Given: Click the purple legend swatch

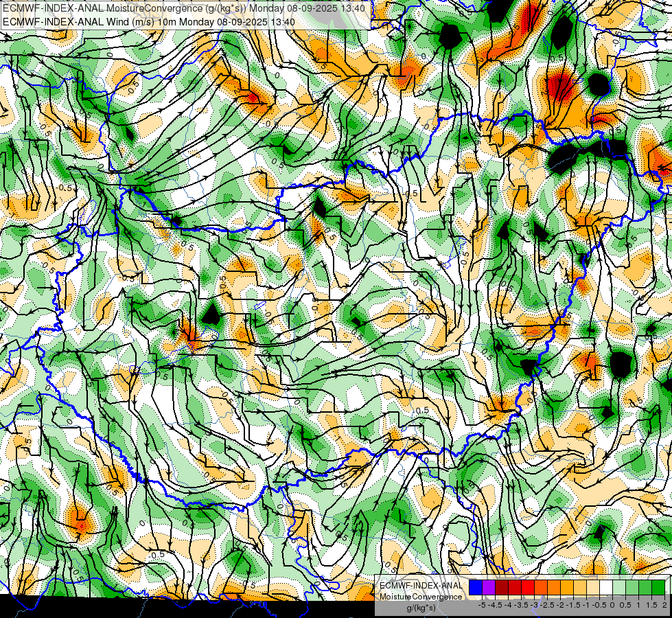Looking at the screenshot, I should 489,588.
